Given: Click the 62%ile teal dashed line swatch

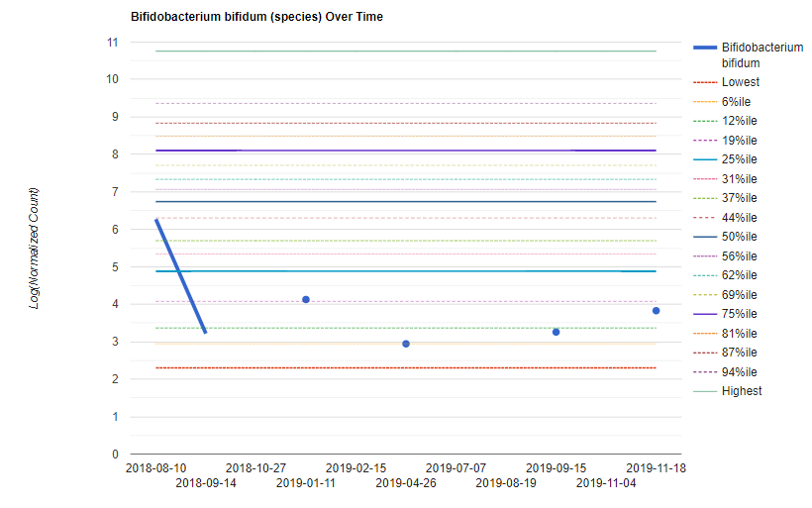Looking at the screenshot, I should [705, 275].
